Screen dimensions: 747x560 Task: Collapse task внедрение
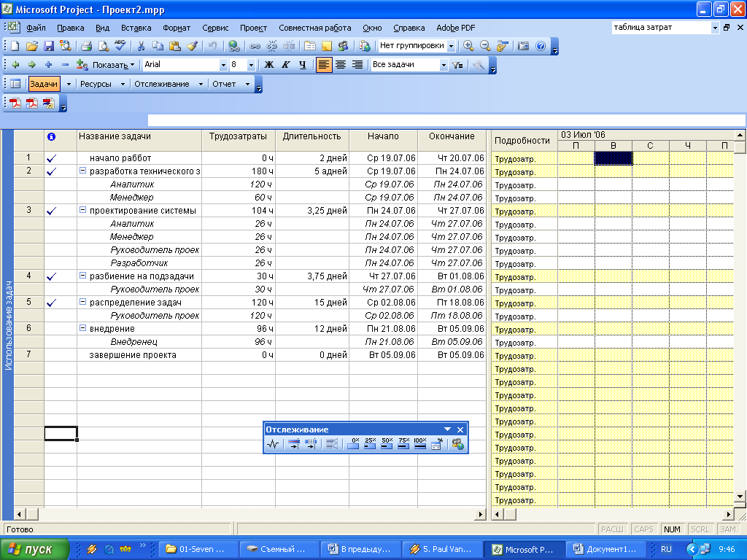pos(82,327)
